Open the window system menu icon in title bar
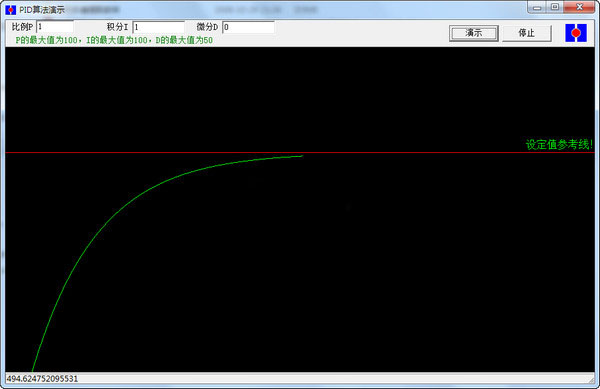This screenshot has height=389, width=600. click(11, 10)
